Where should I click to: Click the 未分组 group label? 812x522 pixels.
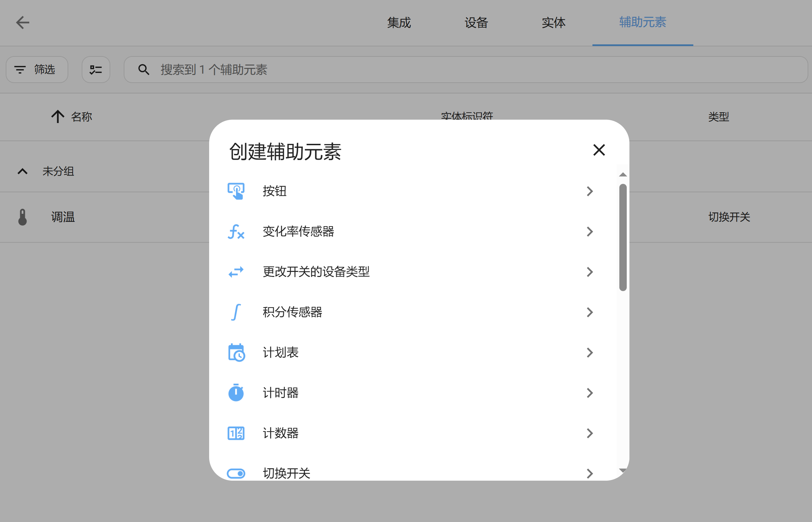click(x=58, y=171)
